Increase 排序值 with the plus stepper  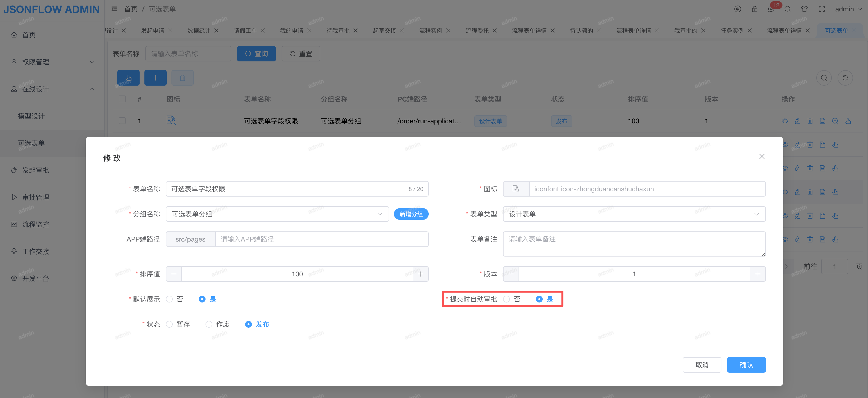tap(420, 274)
